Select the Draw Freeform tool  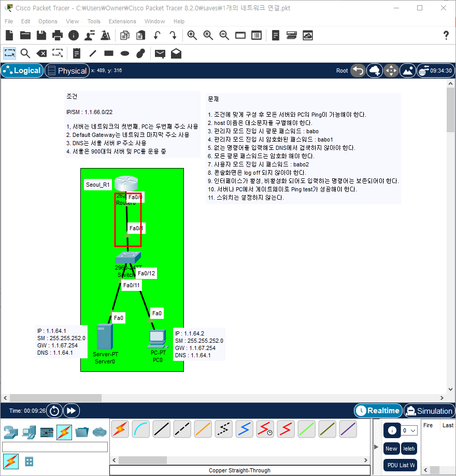point(141,54)
